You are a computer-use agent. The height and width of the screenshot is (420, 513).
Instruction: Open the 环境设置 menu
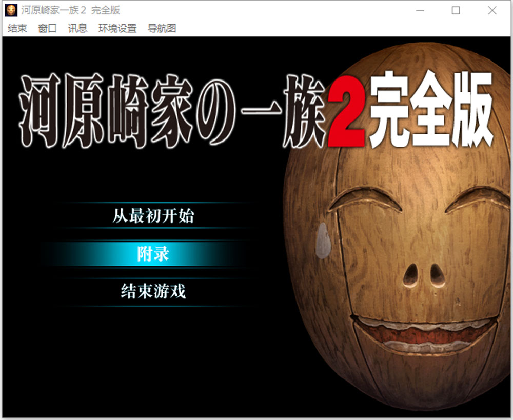117,28
